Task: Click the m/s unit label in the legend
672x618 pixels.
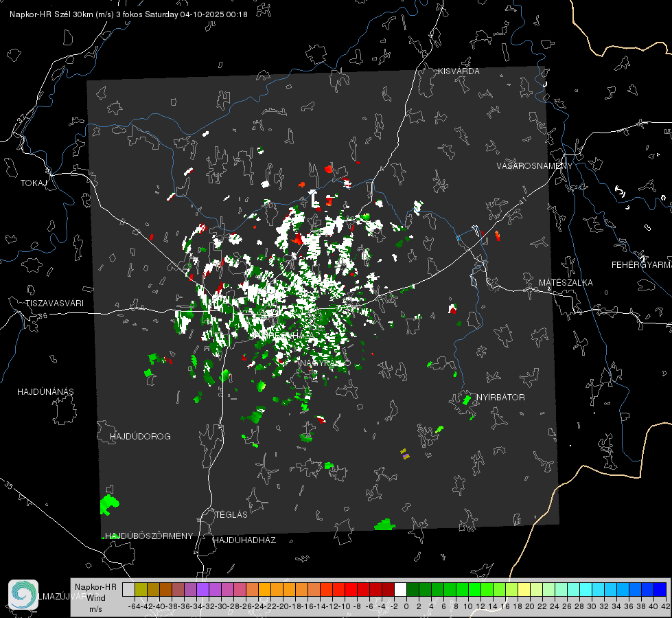Action: pyautogui.click(x=95, y=609)
